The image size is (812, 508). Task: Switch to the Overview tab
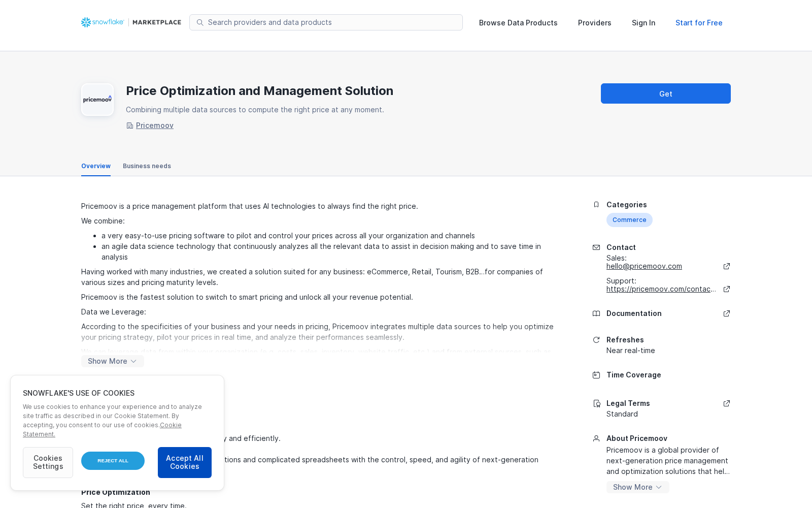[x=96, y=166]
